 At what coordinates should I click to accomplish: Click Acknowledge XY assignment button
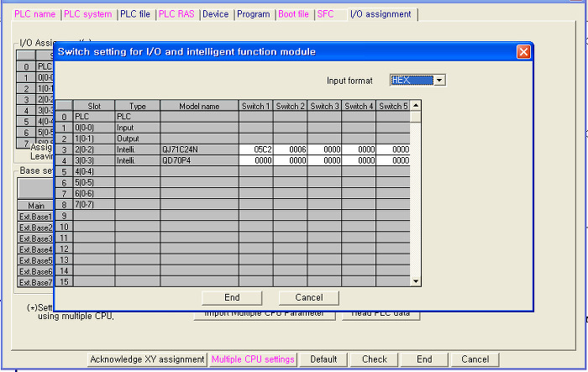tap(147, 359)
